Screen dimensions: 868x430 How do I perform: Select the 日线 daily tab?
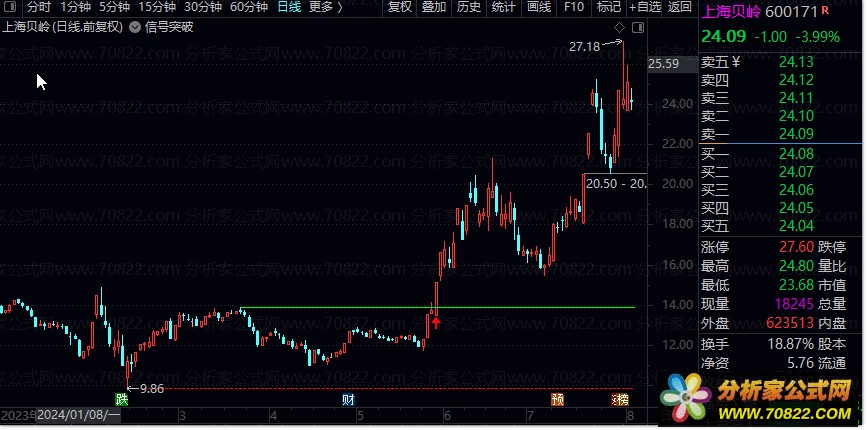pos(289,7)
